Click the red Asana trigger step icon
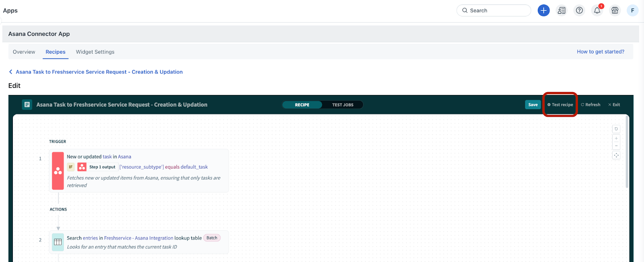 (x=58, y=171)
